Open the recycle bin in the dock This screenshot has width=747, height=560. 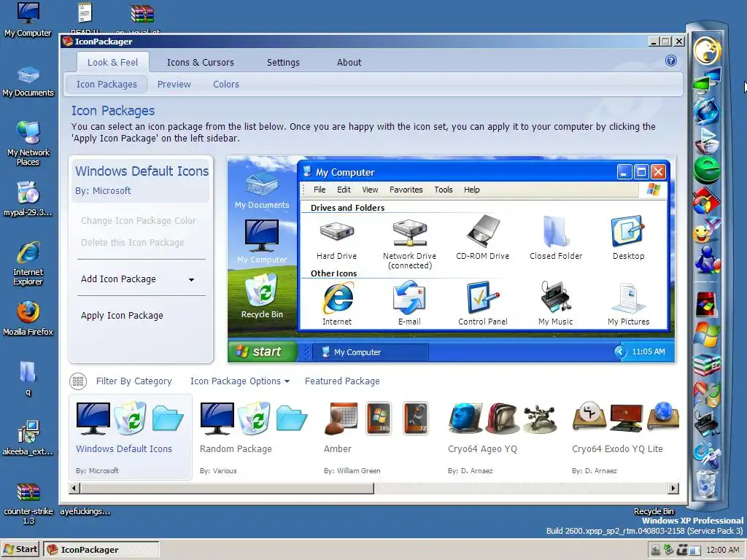[x=707, y=484]
